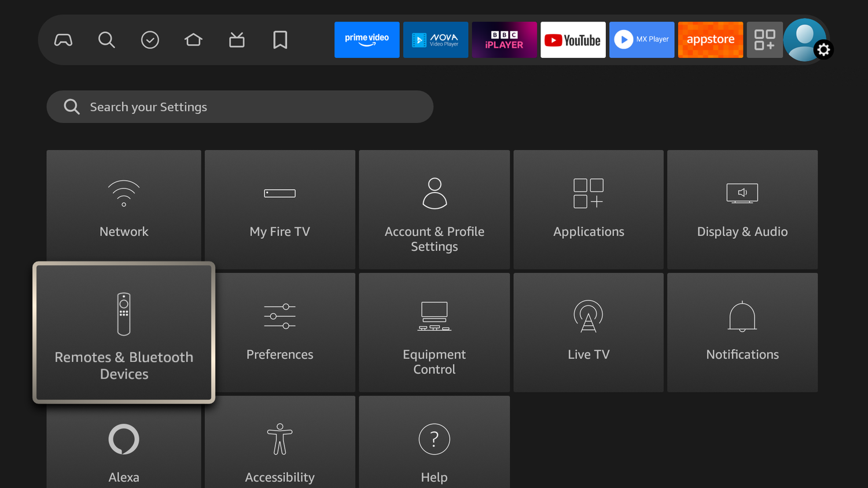
Task: Open the Help tile
Action: [435, 442]
